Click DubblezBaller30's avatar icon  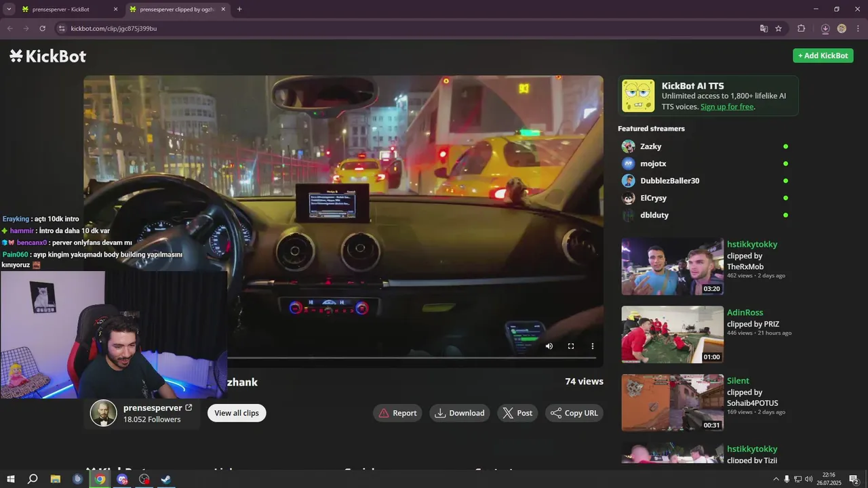pyautogui.click(x=629, y=181)
